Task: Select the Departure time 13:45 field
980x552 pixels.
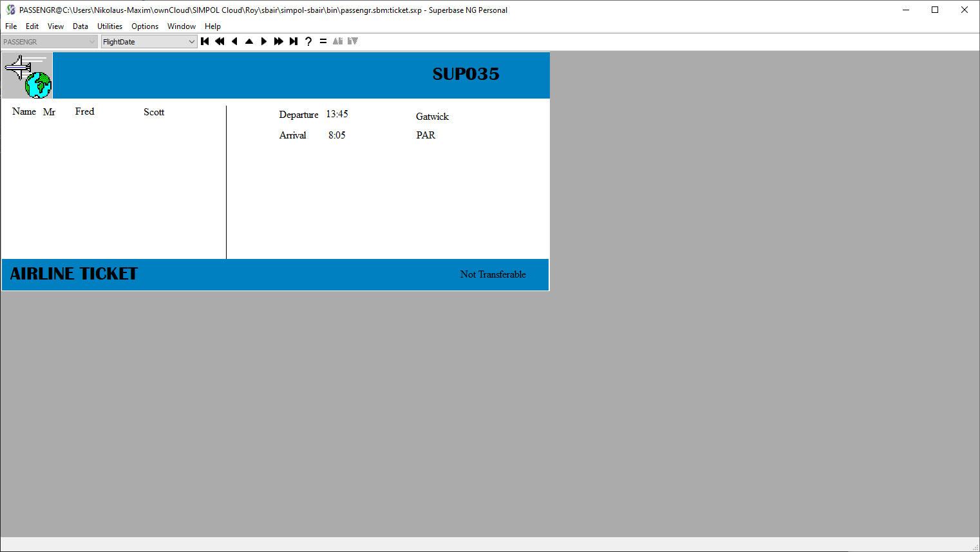Action: tap(337, 114)
